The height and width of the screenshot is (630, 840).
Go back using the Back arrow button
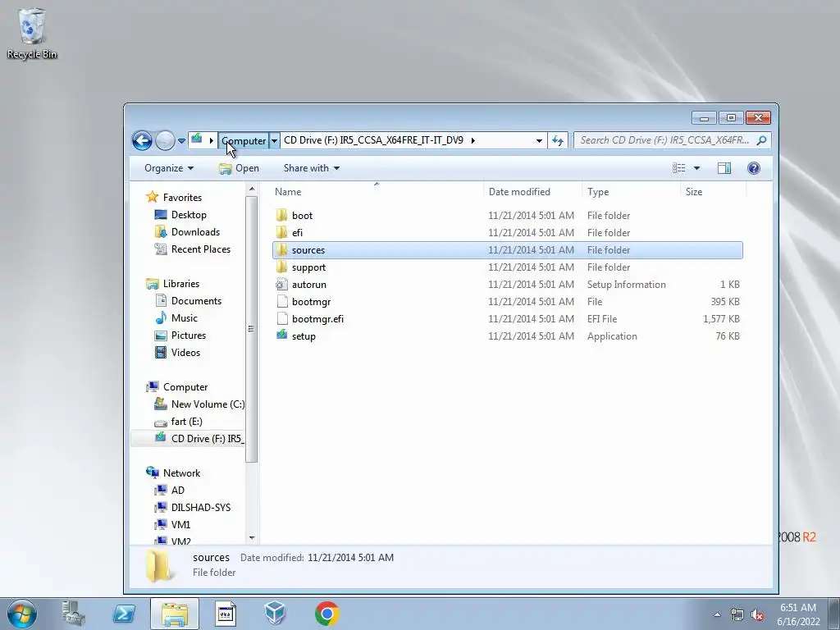[x=142, y=140]
